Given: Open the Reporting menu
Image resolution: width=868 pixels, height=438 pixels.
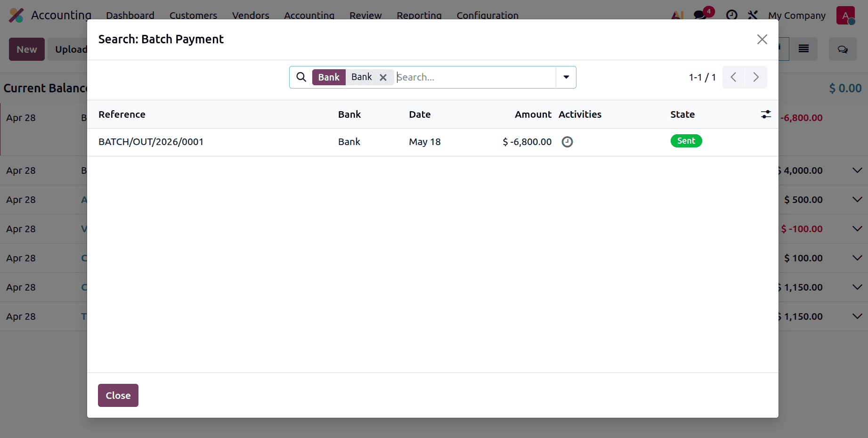Looking at the screenshot, I should pos(419,15).
